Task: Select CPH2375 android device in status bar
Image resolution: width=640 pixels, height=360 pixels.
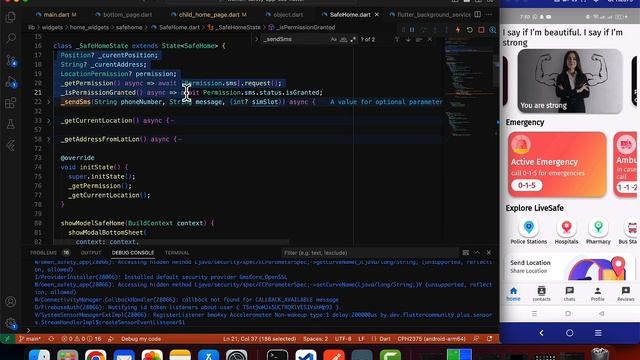Action: click(x=431, y=339)
